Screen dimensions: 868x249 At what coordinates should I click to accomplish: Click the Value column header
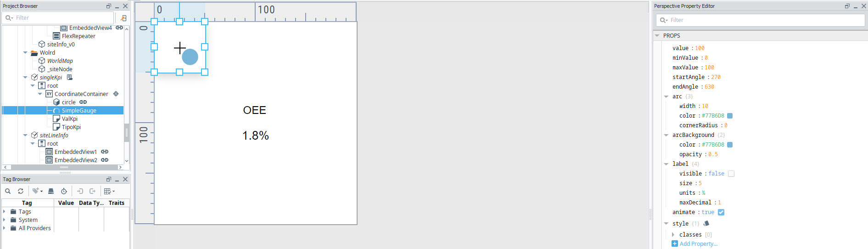[x=66, y=203]
